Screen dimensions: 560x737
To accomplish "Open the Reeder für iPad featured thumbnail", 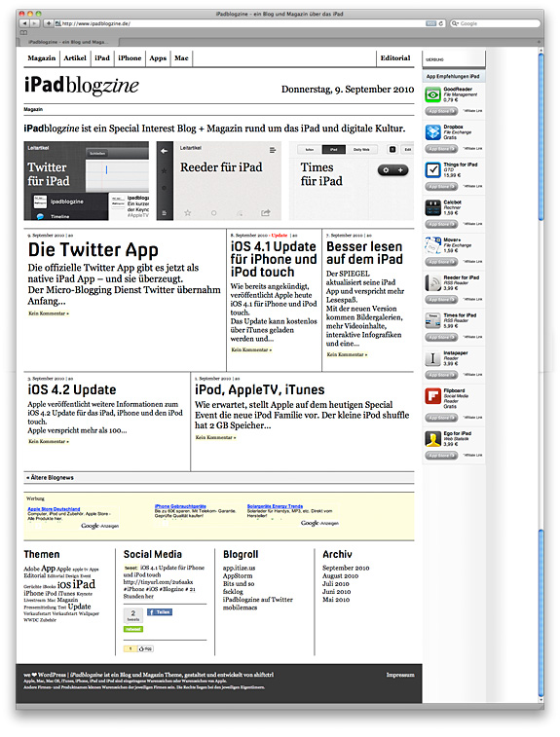I will (219, 181).
